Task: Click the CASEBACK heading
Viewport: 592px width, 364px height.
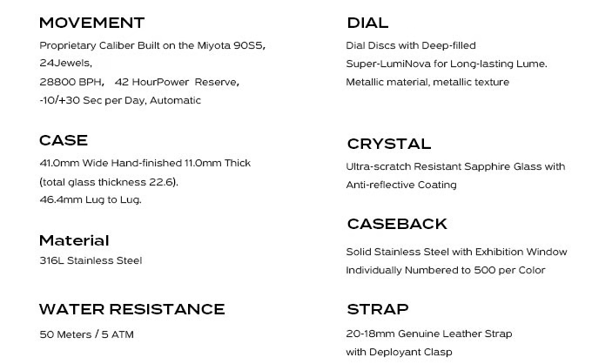Action: (x=397, y=224)
